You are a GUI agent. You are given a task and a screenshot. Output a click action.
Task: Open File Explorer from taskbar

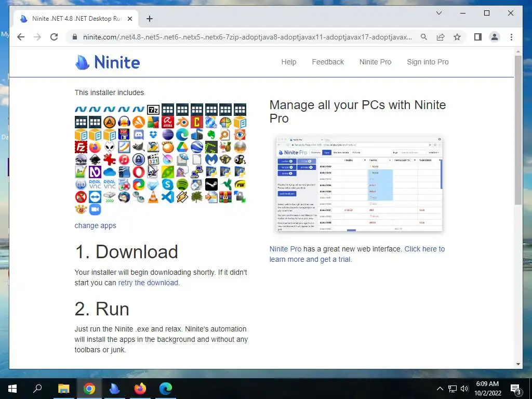click(x=63, y=389)
